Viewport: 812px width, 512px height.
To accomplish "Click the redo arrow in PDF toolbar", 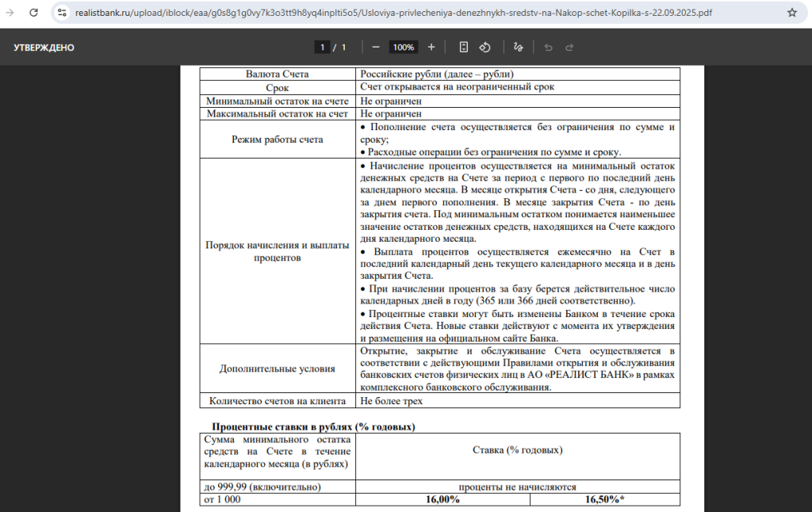I will (x=569, y=47).
